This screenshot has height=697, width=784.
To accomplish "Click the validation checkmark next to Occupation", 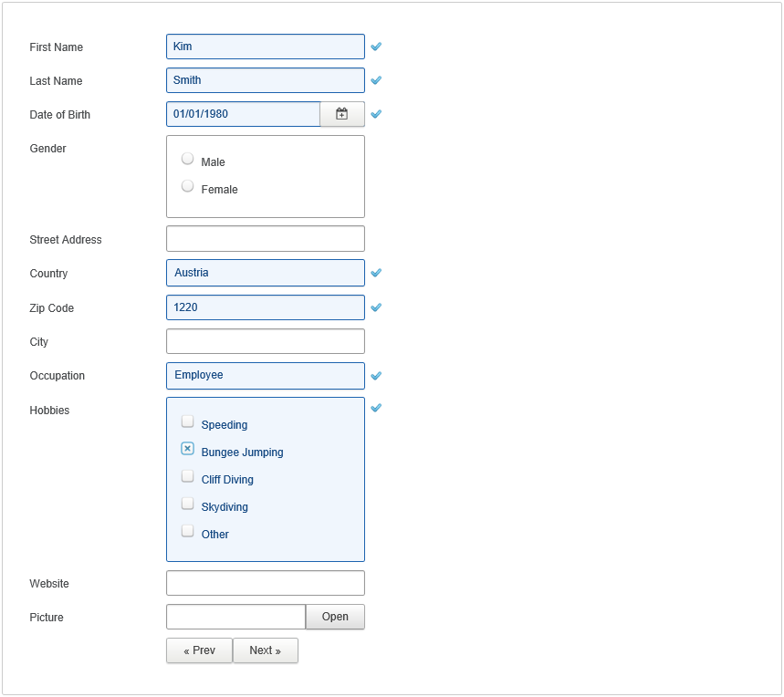I will pos(376,375).
